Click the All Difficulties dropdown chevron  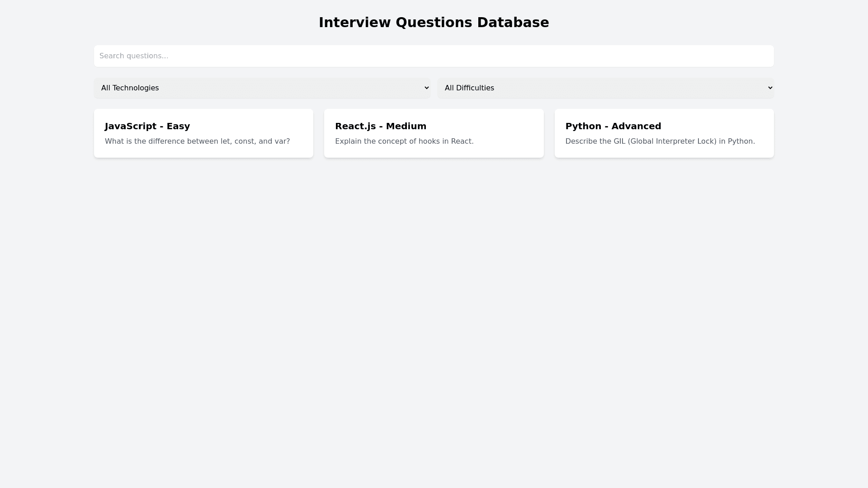click(770, 88)
